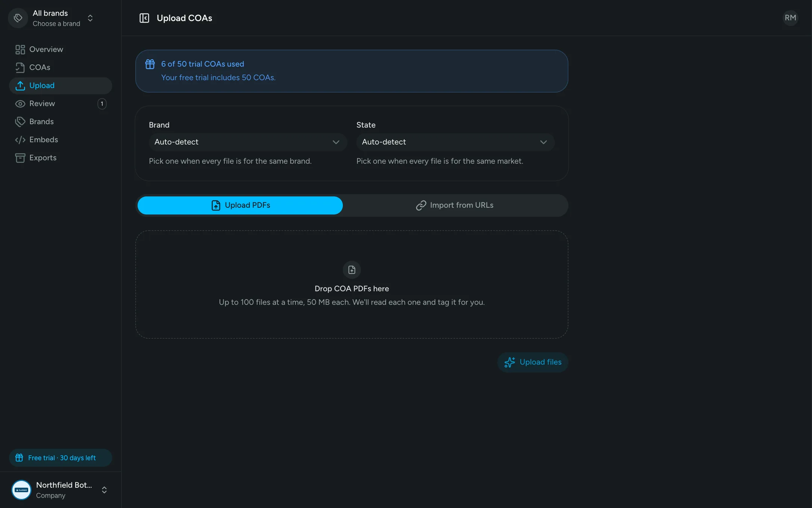This screenshot has width=812, height=508.
Task: Click the Exports archive box icon
Action: (x=20, y=158)
